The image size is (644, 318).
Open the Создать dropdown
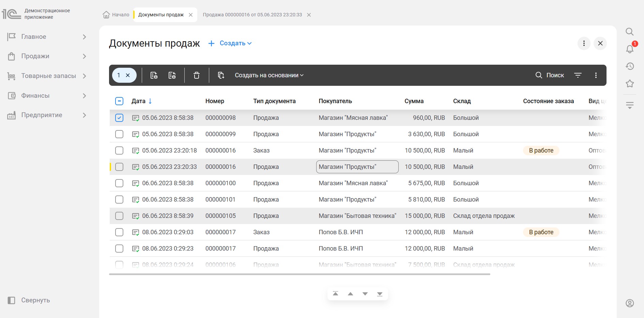click(x=230, y=43)
